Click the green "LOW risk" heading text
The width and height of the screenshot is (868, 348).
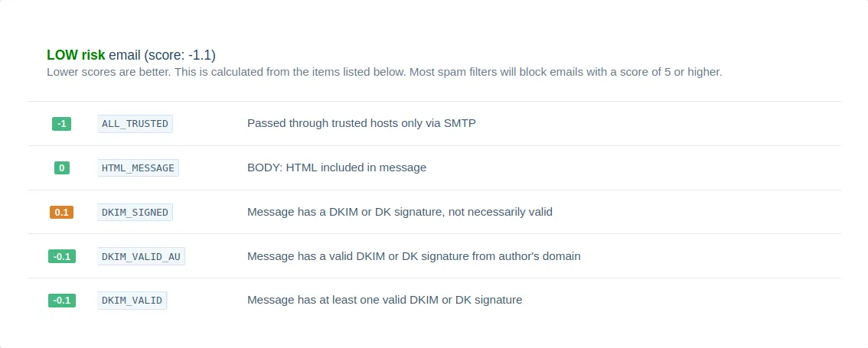(76, 55)
